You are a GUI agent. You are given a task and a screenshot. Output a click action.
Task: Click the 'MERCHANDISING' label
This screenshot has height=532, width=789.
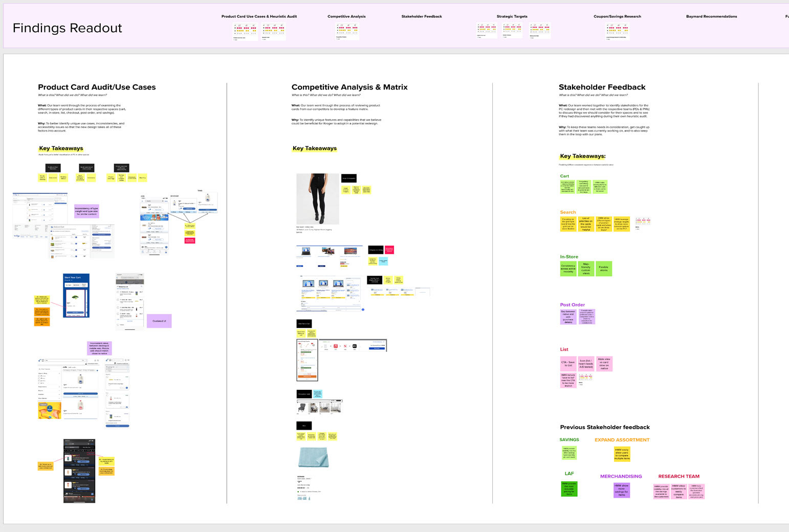[x=621, y=476]
